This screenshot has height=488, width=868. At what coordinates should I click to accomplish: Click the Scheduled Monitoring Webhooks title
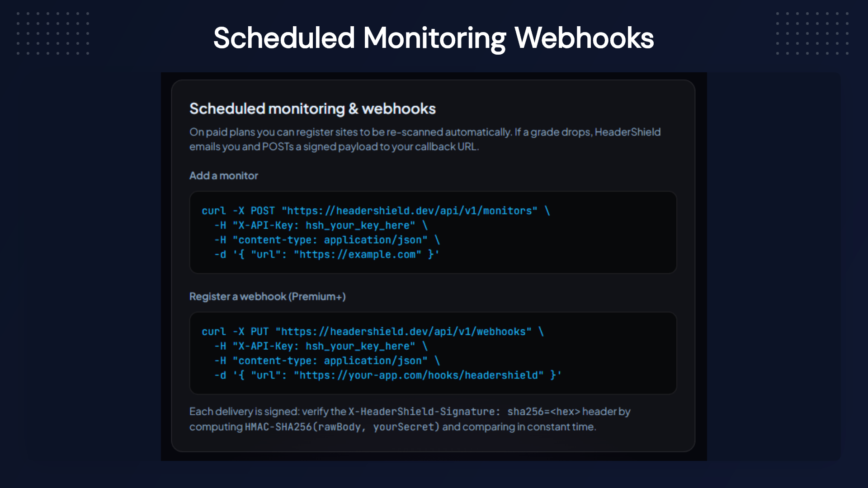pyautogui.click(x=434, y=38)
